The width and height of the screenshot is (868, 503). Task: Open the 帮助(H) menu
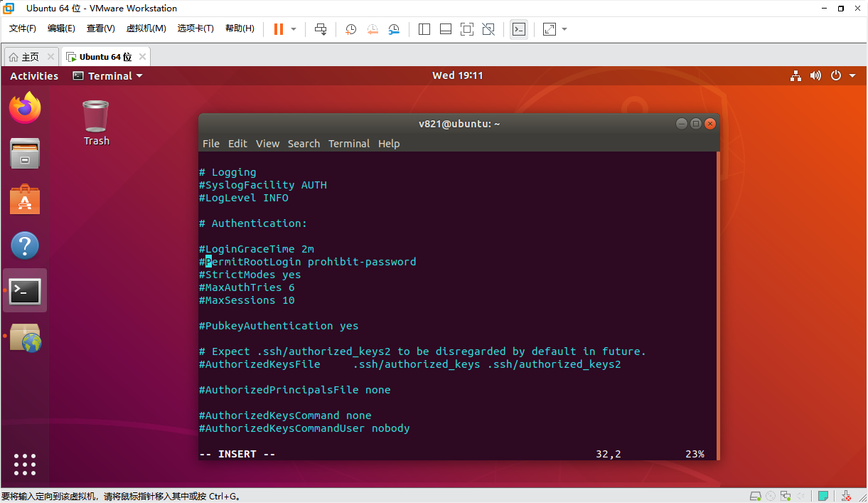tap(240, 28)
